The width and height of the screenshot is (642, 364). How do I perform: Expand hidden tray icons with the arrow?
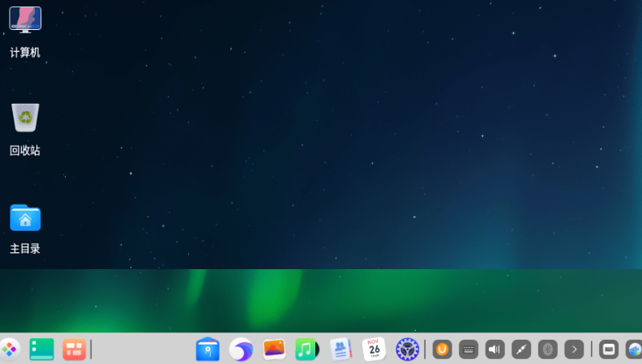[574, 349]
